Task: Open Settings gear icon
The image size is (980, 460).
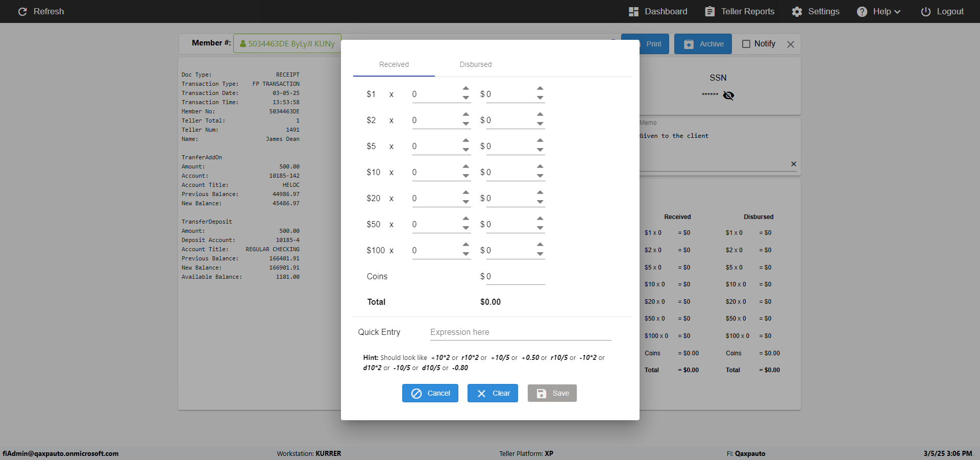Action: pyautogui.click(x=797, y=11)
